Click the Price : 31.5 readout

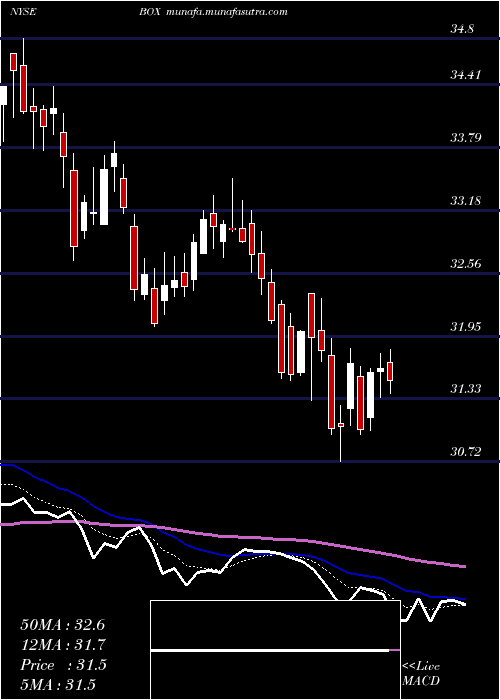coord(63,665)
